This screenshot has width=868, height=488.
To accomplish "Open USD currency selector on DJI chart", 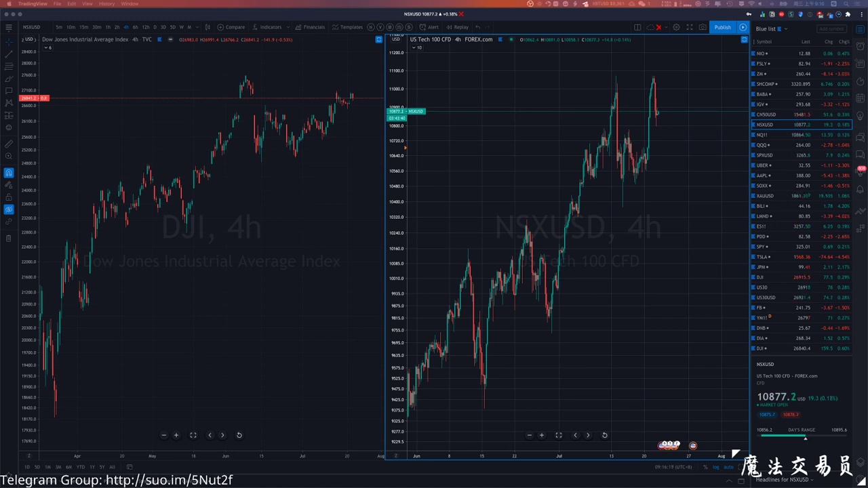I will click(28, 39).
